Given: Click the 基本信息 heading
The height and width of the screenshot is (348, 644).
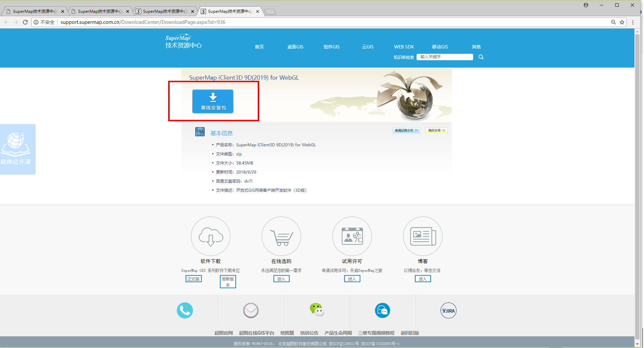Looking at the screenshot, I should (222, 133).
